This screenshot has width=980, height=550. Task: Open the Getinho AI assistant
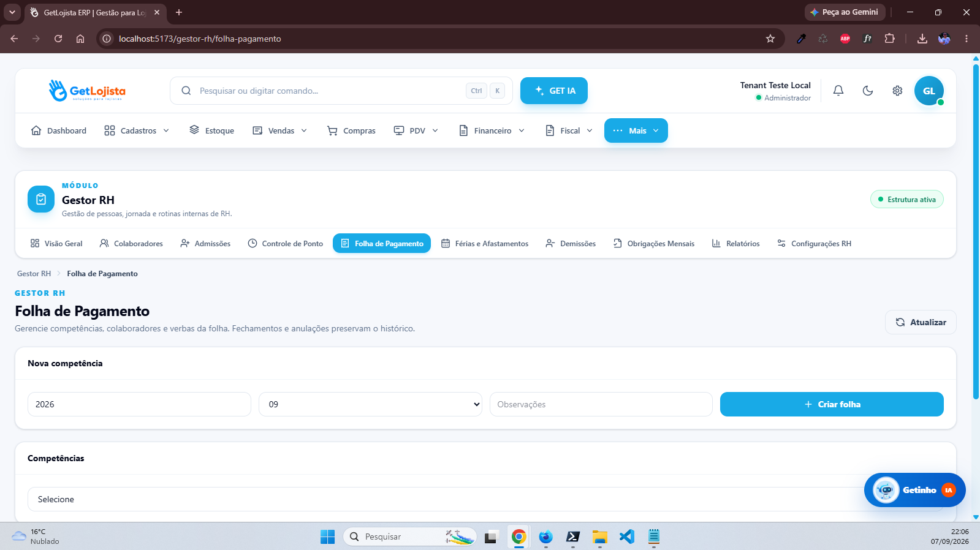[x=914, y=490]
